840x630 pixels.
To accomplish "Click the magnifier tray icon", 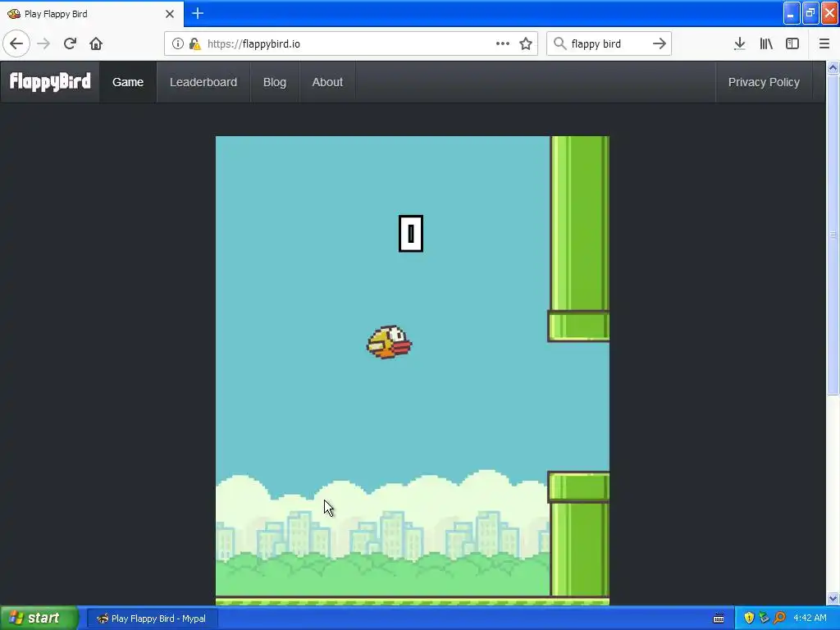I will [780, 619].
